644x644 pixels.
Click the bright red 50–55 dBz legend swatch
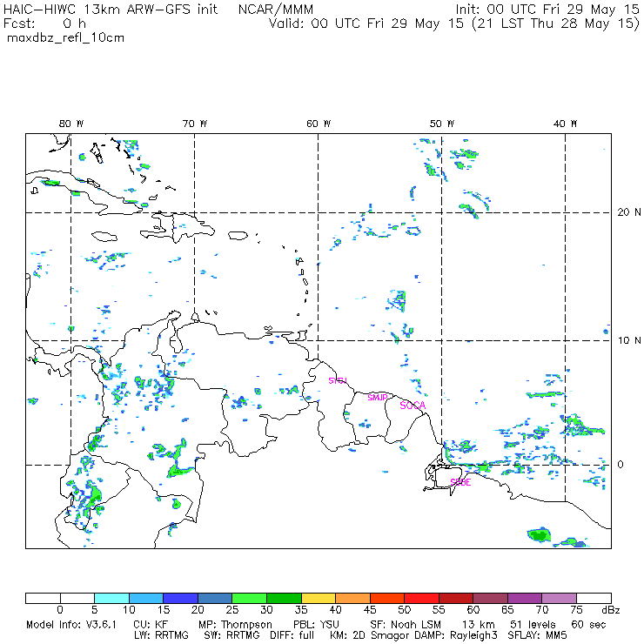point(421,598)
